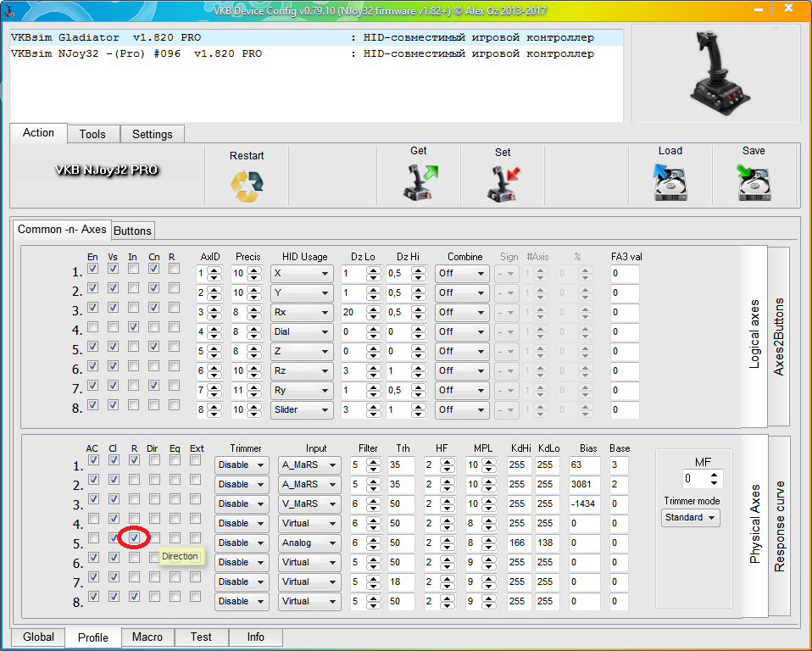This screenshot has width=812, height=651.
Task: Click the Save disk icon
Action: (x=754, y=181)
